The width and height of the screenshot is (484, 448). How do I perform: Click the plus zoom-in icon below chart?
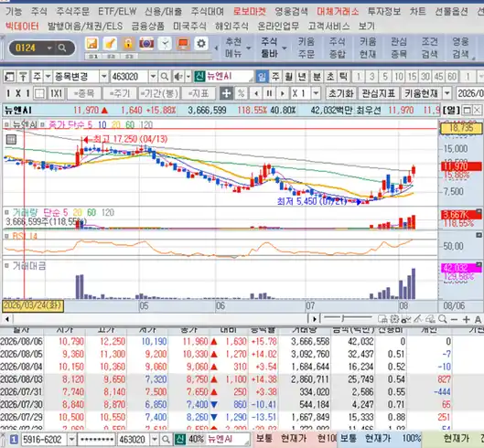tap(466, 319)
